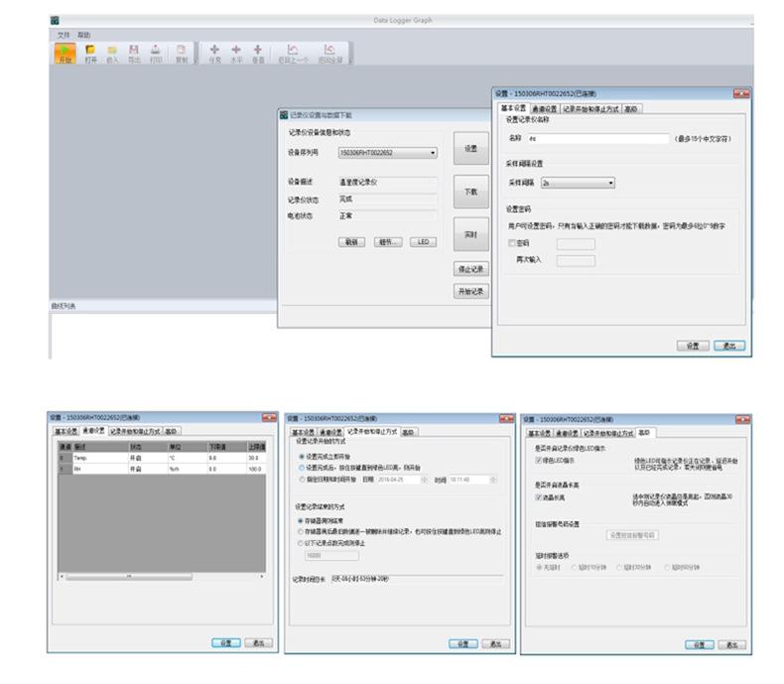
Task: Click the green 开始 start toolbar icon
Action: point(65,52)
